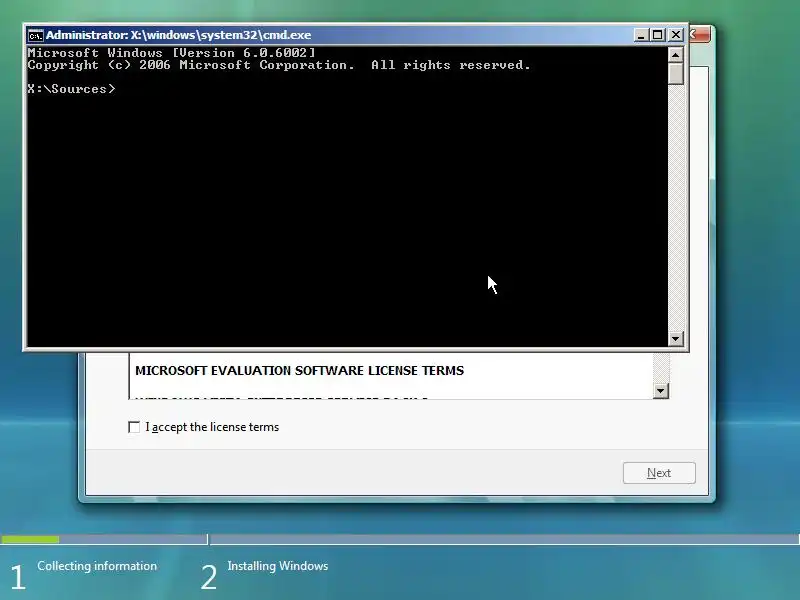This screenshot has height=600, width=800.
Task: Open the cmd.exe title bar system icon
Action: coord(36,35)
